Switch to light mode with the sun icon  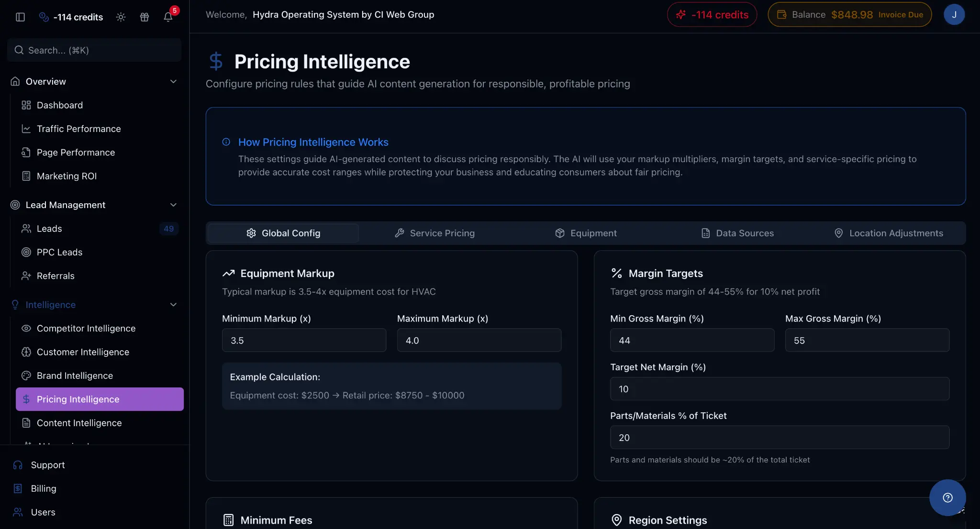point(121,17)
